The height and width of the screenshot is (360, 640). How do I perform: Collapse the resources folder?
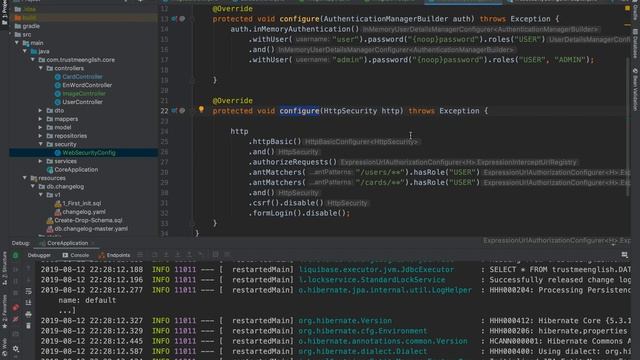pos(25,178)
